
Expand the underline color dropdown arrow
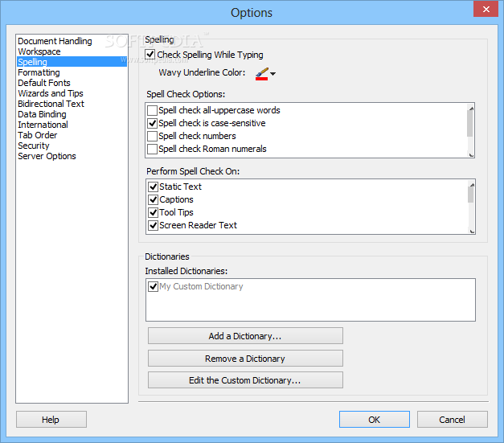click(272, 74)
